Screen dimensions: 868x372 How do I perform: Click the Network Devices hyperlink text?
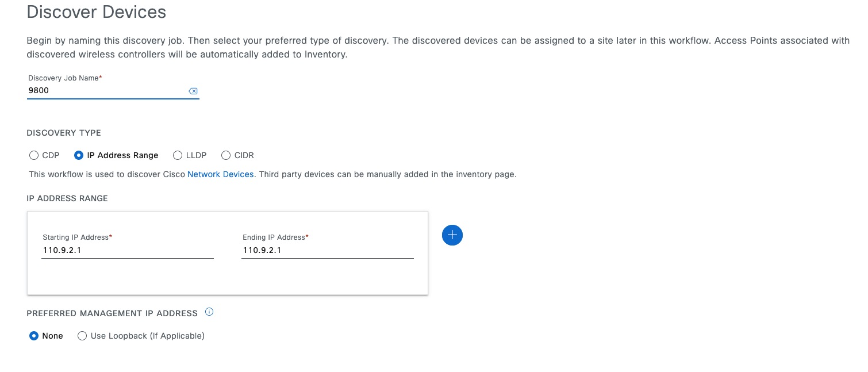click(x=221, y=174)
